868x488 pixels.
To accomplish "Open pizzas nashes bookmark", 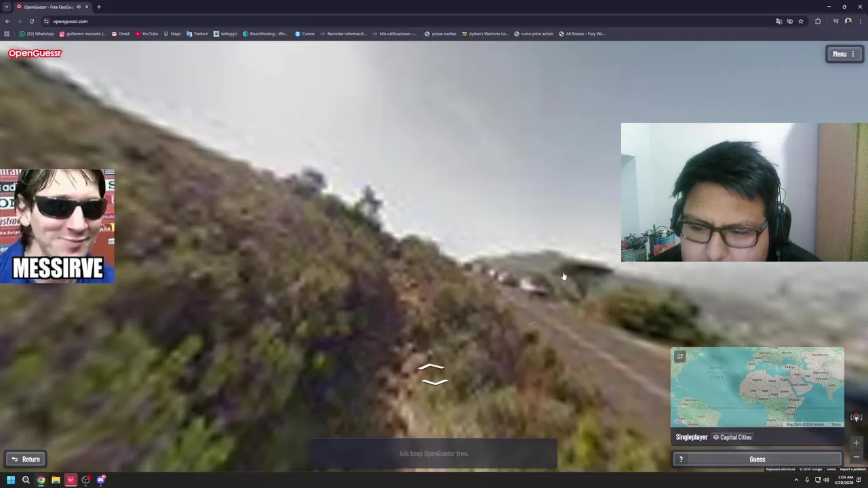I will tap(440, 34).
